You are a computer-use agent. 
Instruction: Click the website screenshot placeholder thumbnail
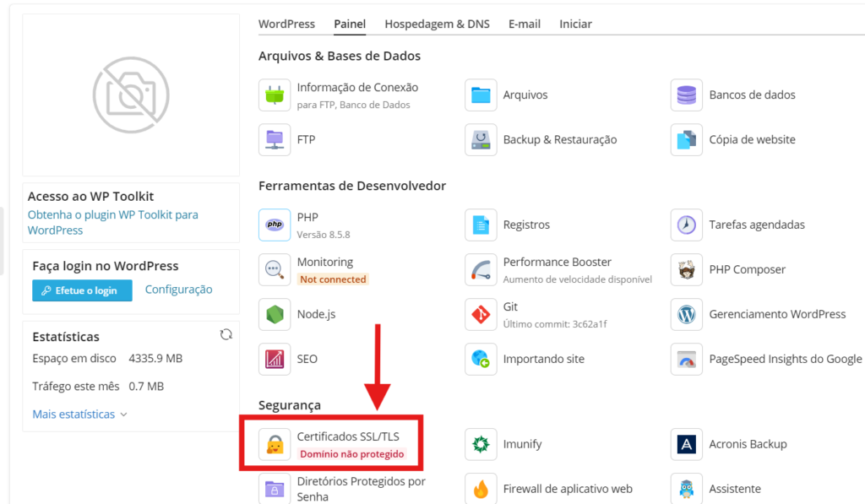(131, 95)
